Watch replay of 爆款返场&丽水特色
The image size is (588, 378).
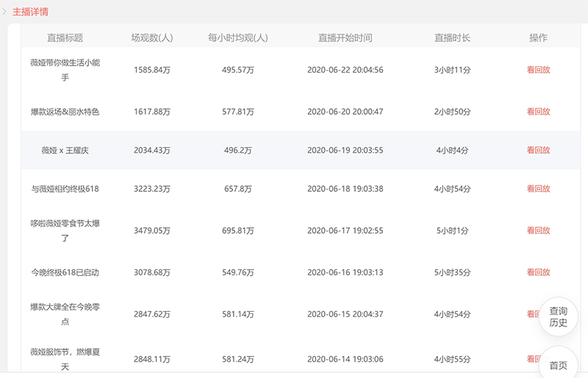pyautogui.click(x=538, y=112)
